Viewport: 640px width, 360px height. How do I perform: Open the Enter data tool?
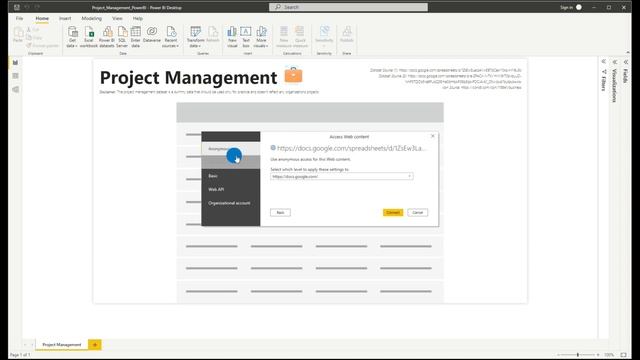pyautogui.click(x=136, y=37)
